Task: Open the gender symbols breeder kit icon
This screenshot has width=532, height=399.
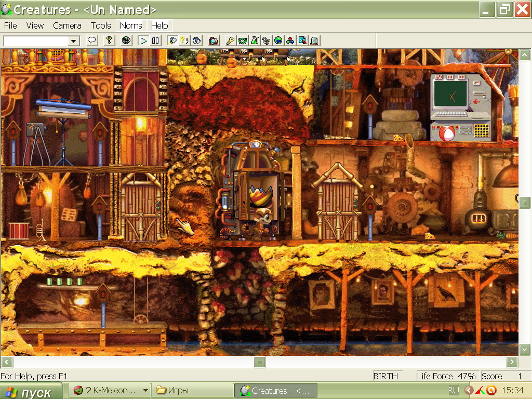Action: (267, 41)
